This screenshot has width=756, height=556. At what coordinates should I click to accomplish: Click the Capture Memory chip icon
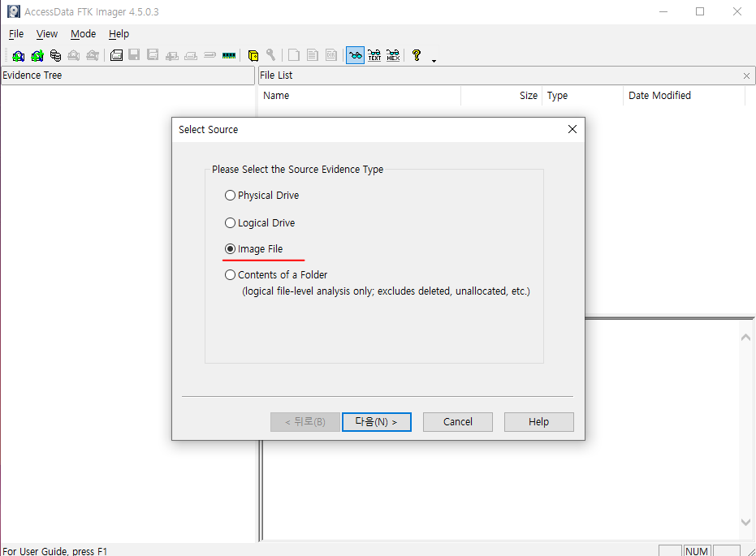point(229,55)
